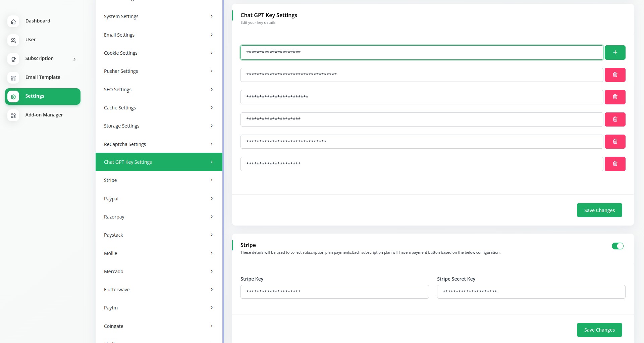Add a new key with plus button
644x343 pixels.
coord(615,52)
